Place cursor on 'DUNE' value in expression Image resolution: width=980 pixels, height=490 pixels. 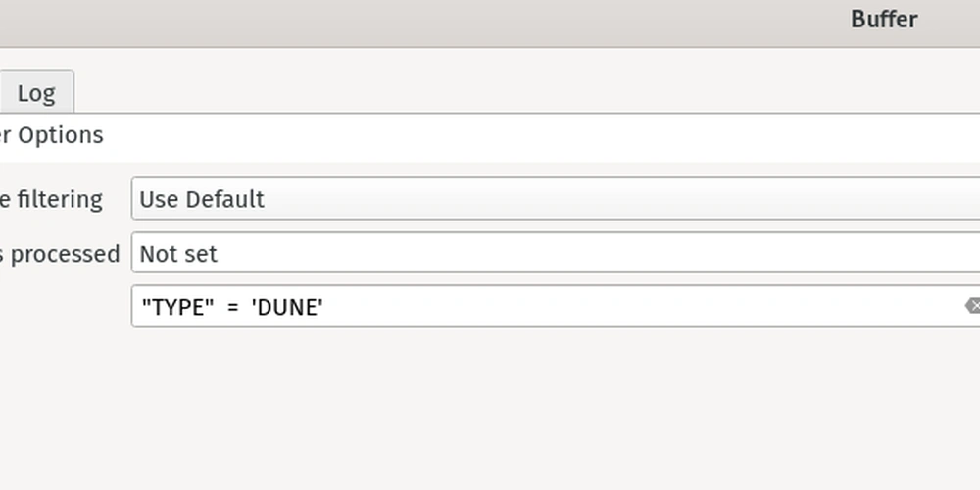[287, 307]
